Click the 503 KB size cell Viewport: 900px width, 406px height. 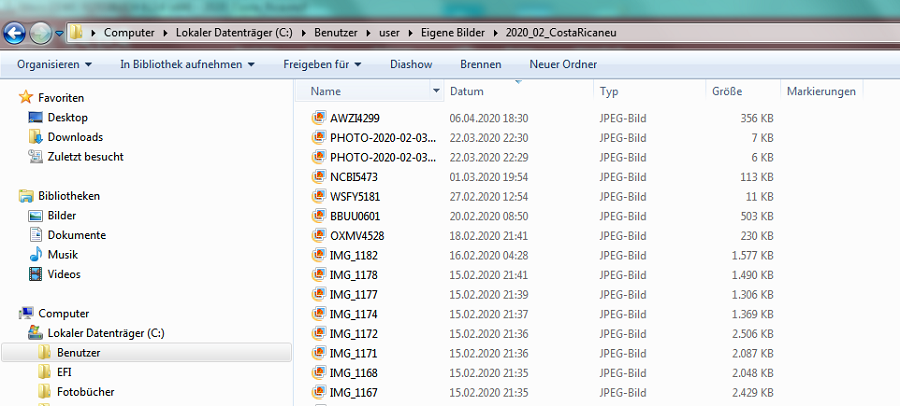[x=757, y=216]
